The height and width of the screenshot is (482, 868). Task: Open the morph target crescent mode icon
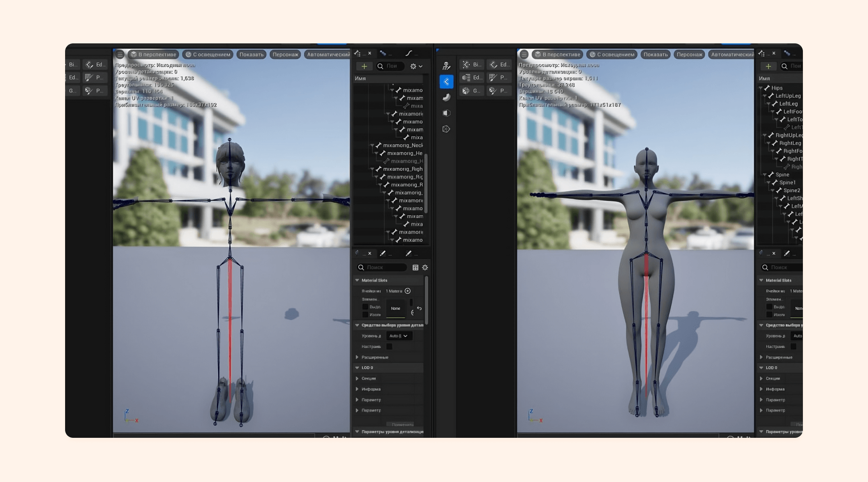446,97
